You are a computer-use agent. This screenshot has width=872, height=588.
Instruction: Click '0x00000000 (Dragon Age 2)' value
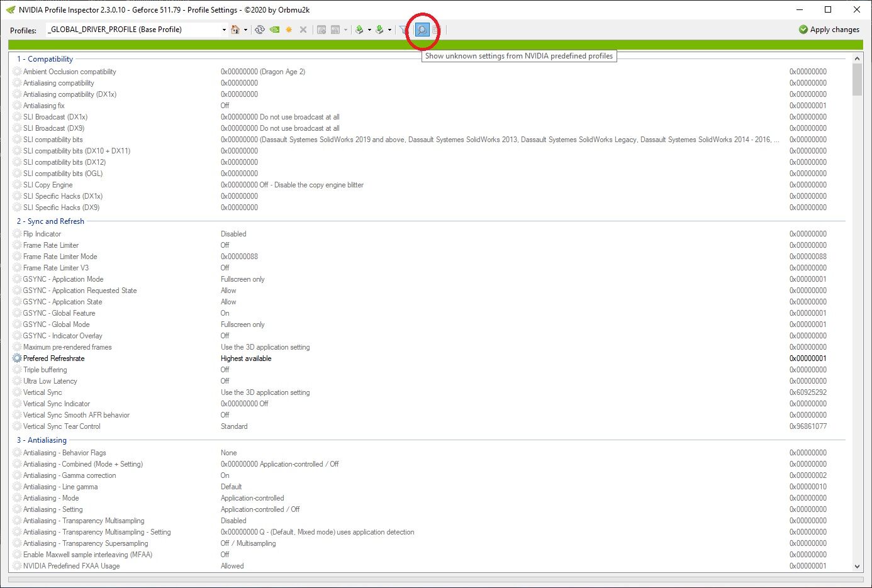(263, 72)
